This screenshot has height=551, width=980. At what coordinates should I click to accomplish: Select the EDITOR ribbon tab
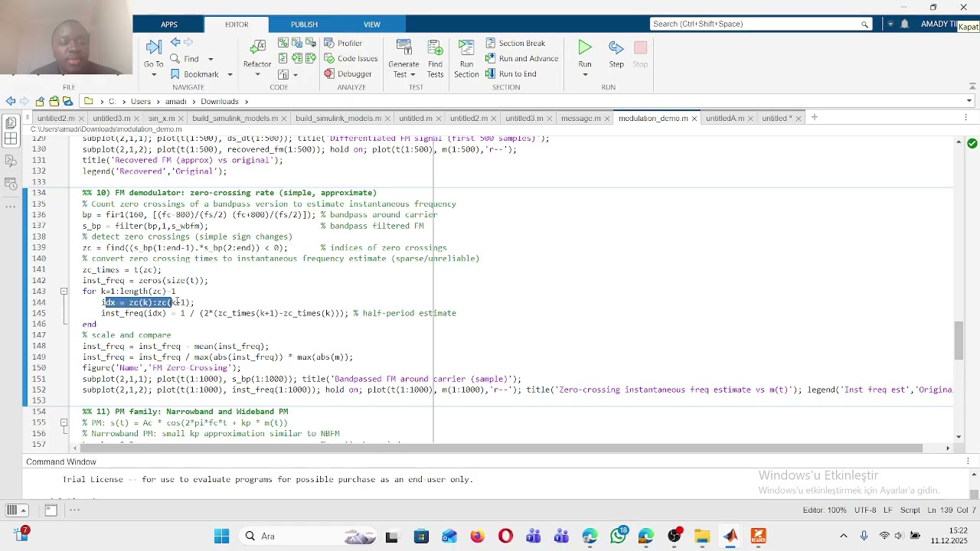(237, 24)
